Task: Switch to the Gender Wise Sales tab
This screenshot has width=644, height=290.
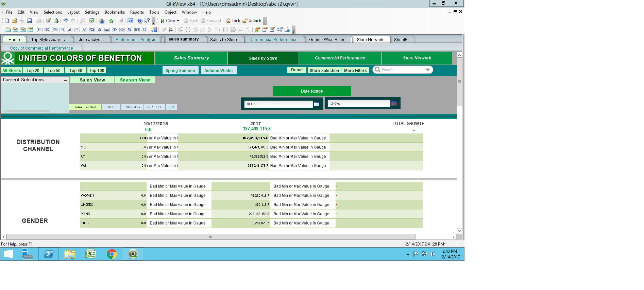Action: pyautogui.click(x=327, y=40)
